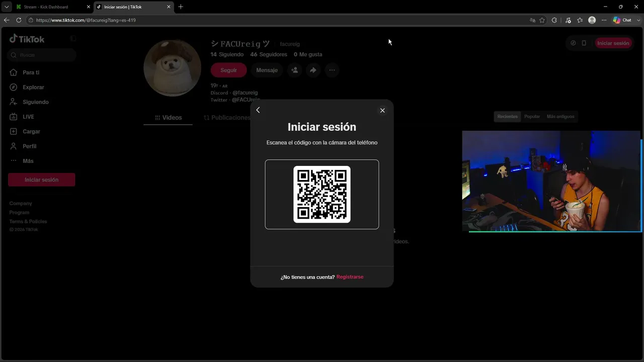Open Copilot Chat in the browser toolbar
Image resolution: width=644 pixels, height=362 pixels.
tap(622, 20)
